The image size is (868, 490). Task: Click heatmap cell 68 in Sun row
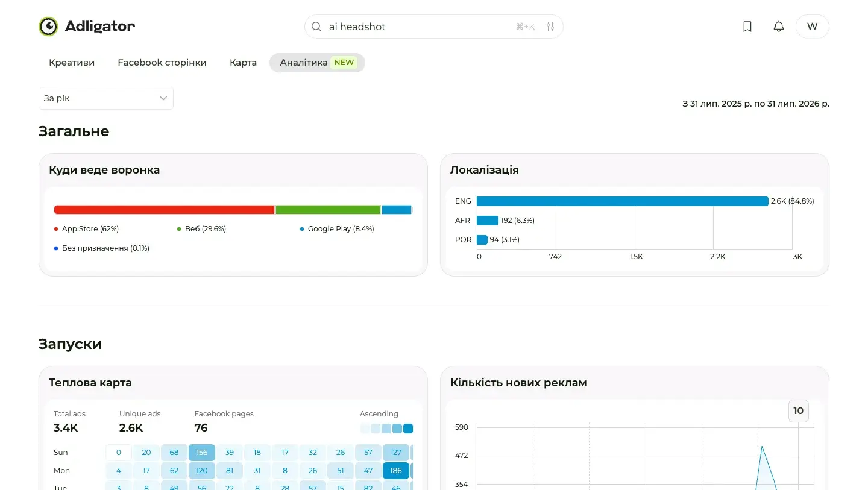[174, 453]
